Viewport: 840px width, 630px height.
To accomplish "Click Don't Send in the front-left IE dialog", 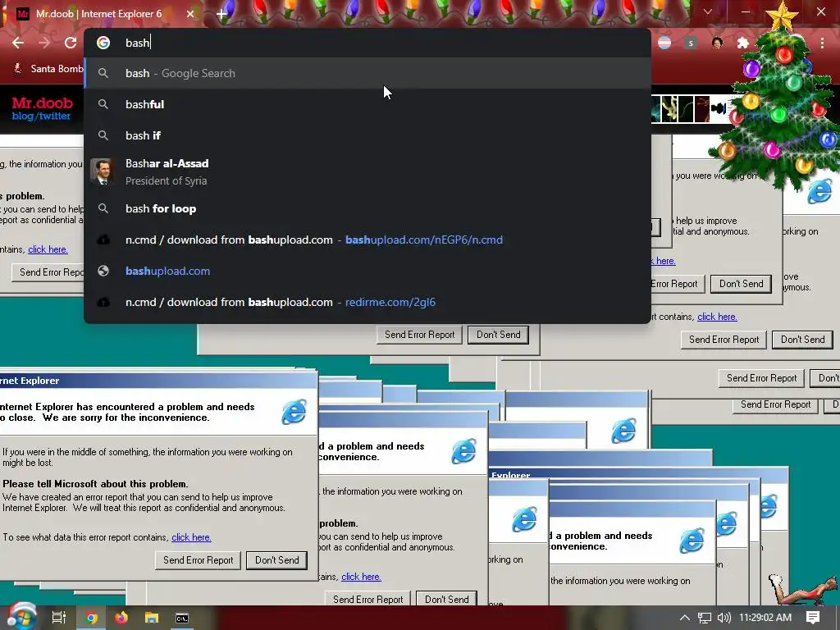I will 277,560.
